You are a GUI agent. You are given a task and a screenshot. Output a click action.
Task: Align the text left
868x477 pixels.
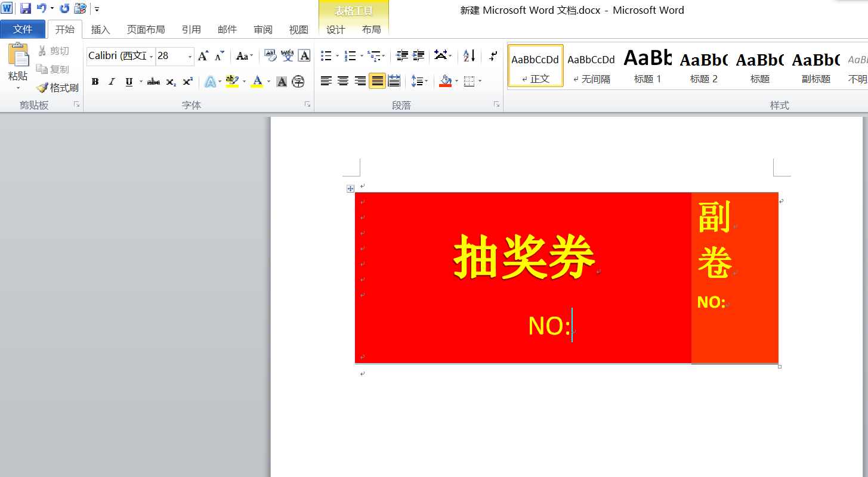326,81
